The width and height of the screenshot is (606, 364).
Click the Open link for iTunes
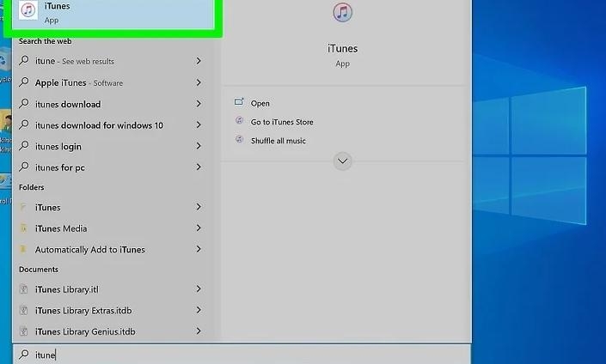pyautogui.click(x=260, y=103)
